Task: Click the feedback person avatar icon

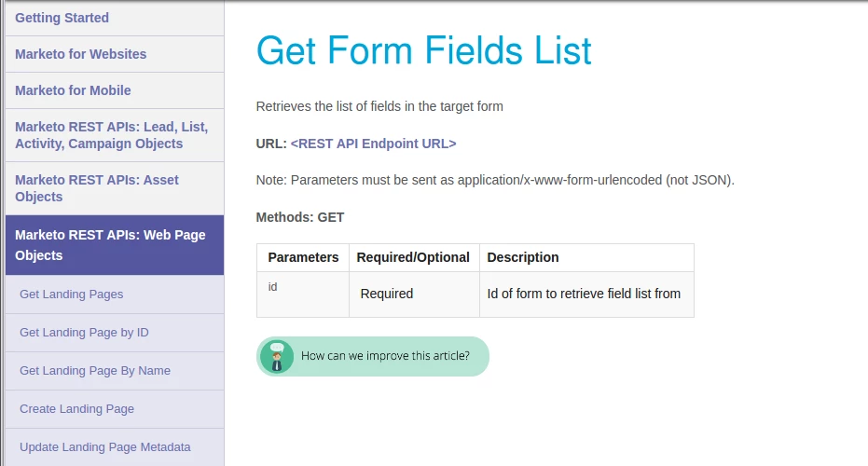Action: (277, 356)
